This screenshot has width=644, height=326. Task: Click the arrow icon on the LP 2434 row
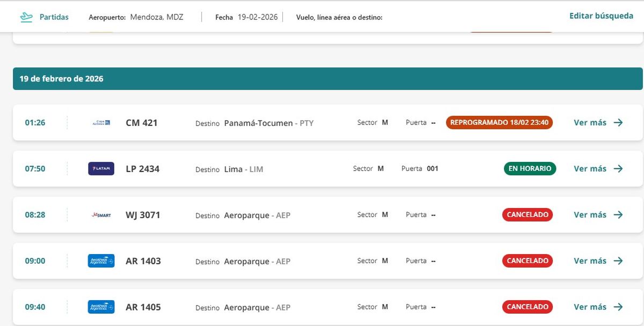(x=618, y=169)
